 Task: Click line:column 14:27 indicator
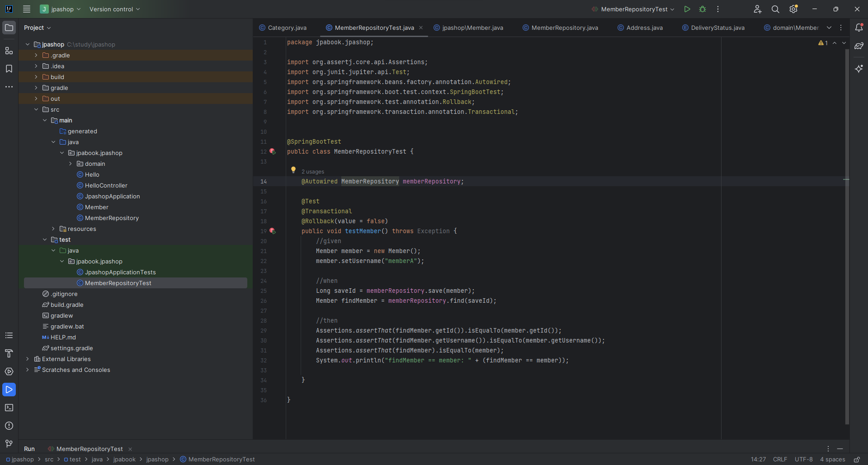tap(759, 459)
